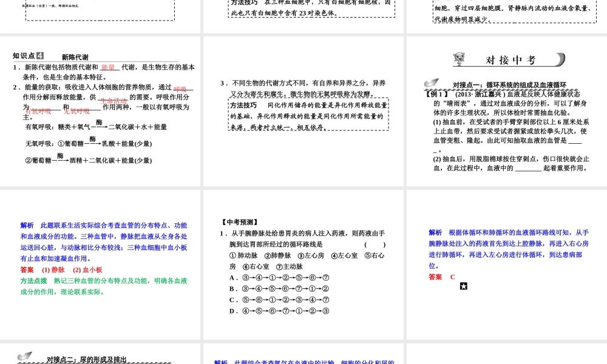Choose option B ③→④→⑤→⑥→⑦→①→②
607x364 pixels.
click(x=279, y=289)
